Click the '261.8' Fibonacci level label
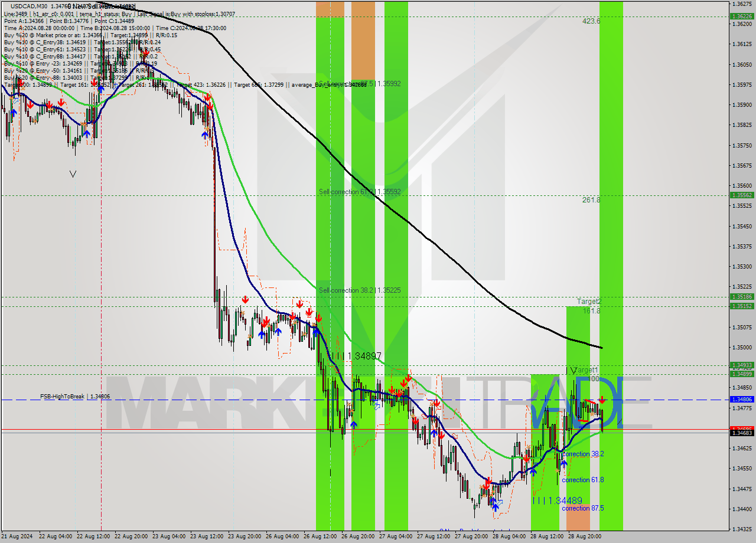 [591, 200]
